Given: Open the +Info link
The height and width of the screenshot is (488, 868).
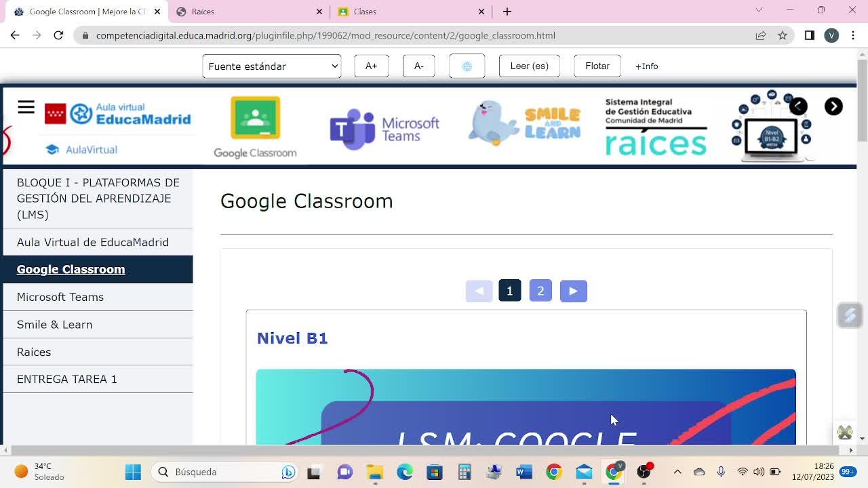Looking at the screenshot, I should point(647,66).
